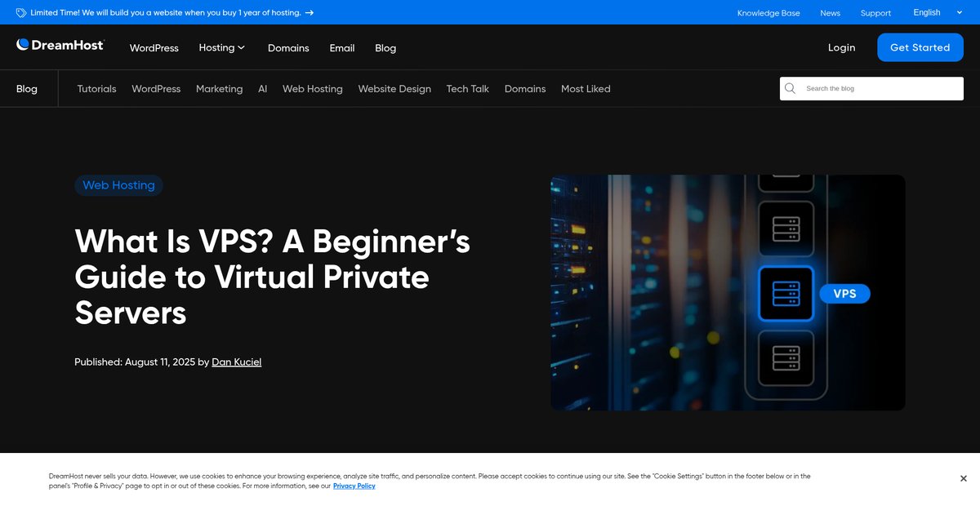Select the Tutorials blog category
Screen dimensions: 980x506
click(x=96, y=89)
